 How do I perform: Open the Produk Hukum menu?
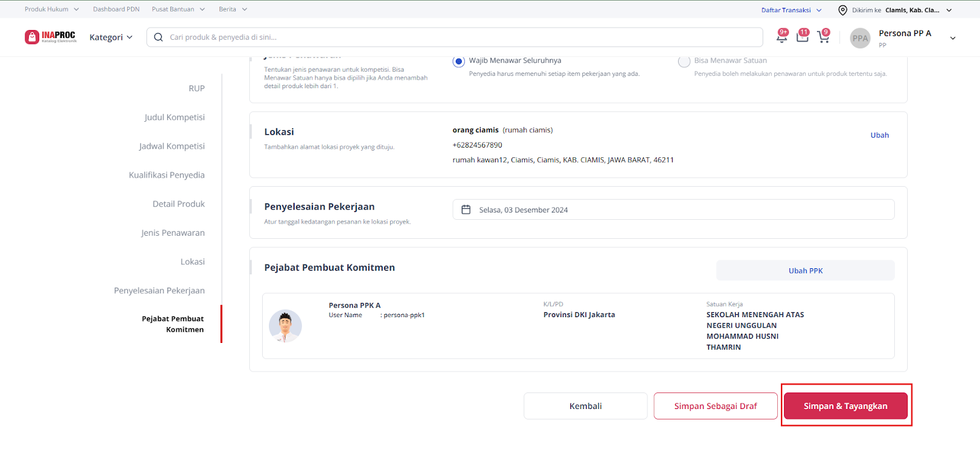[51, 9]
